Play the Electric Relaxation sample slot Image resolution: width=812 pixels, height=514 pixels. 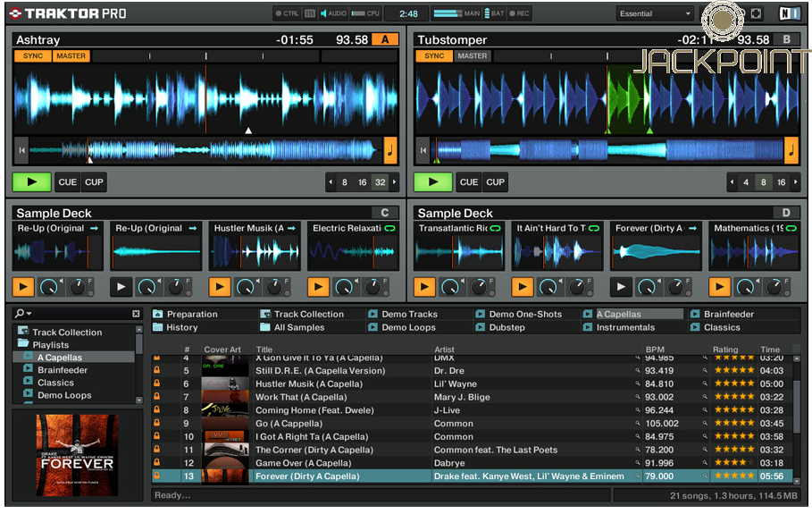(318, 287)
